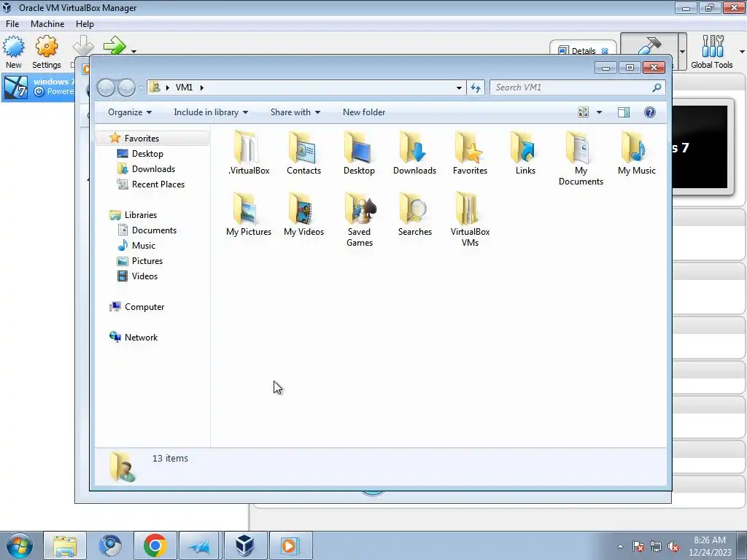Open the address bar history dropdown
Screen dimensions: 747x560
click(459, 87)
